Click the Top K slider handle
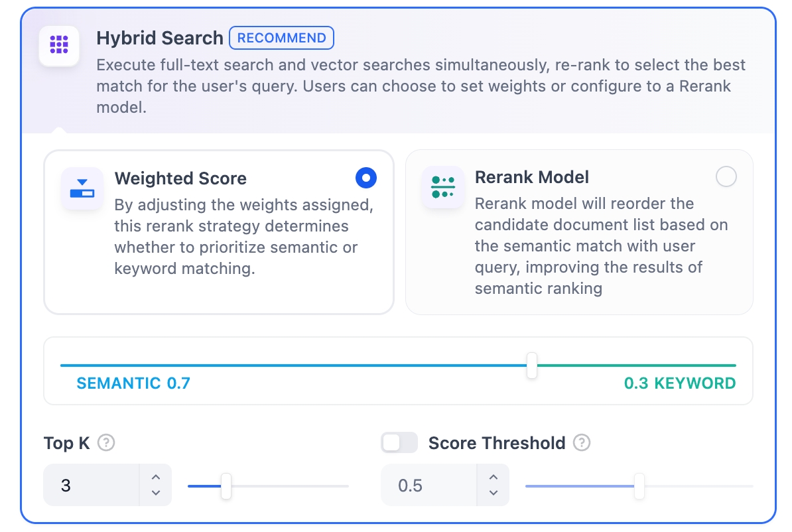Viewport: 792px width, 532px height. pyautogui.click(x=226, y=486)
